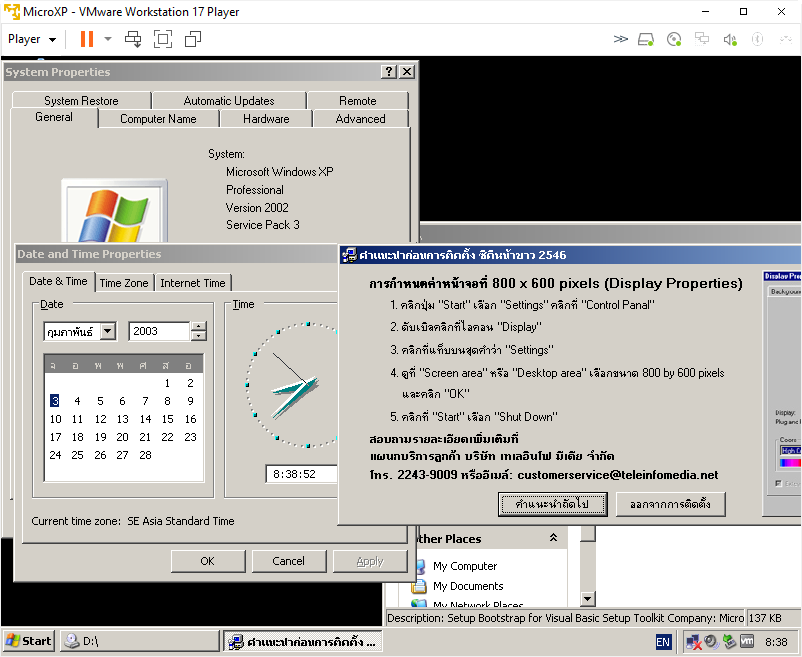Image resolution: width=802 pixels, height=657 pixels.
Task: Click the Bluetooth device icon in VMware
Action: (x=758, y=39)
